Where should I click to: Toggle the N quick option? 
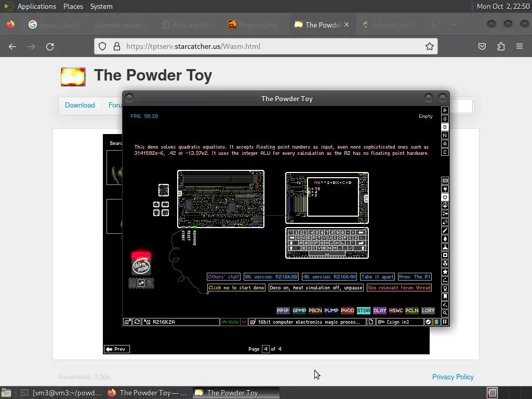coord(445,136)
